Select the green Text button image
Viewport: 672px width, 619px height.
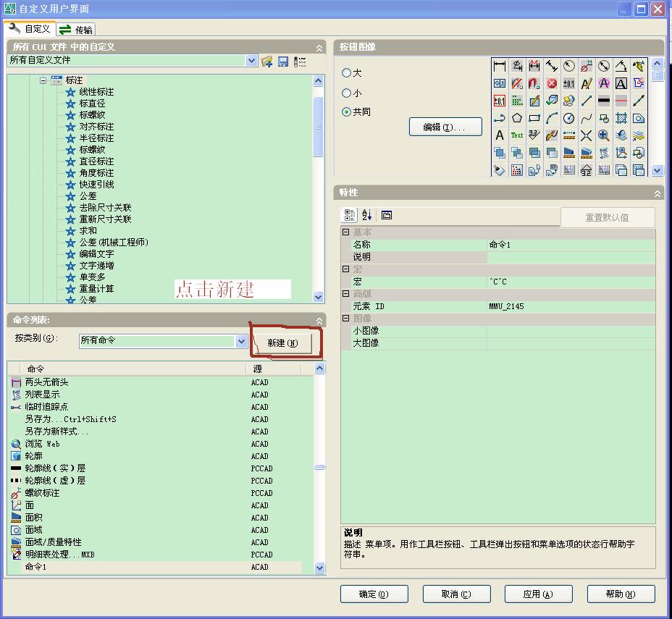[517, 135]
